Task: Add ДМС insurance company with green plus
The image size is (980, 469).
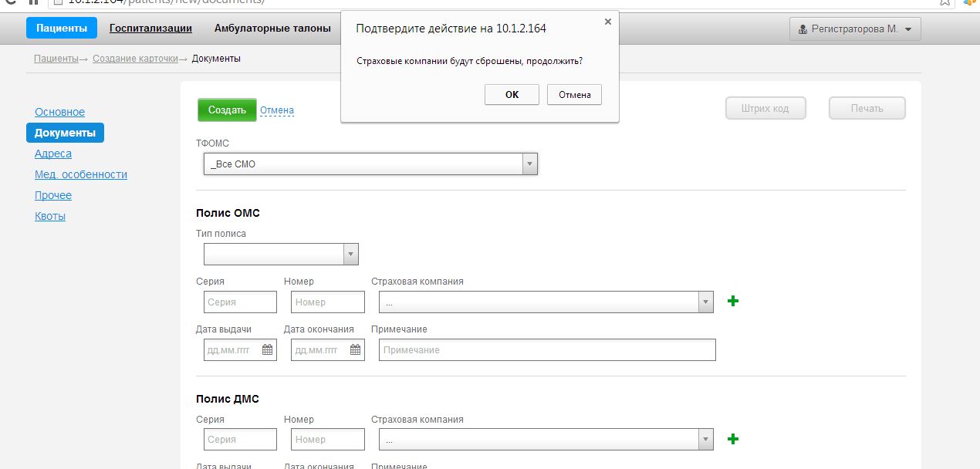Action: [x=733, y=439]
